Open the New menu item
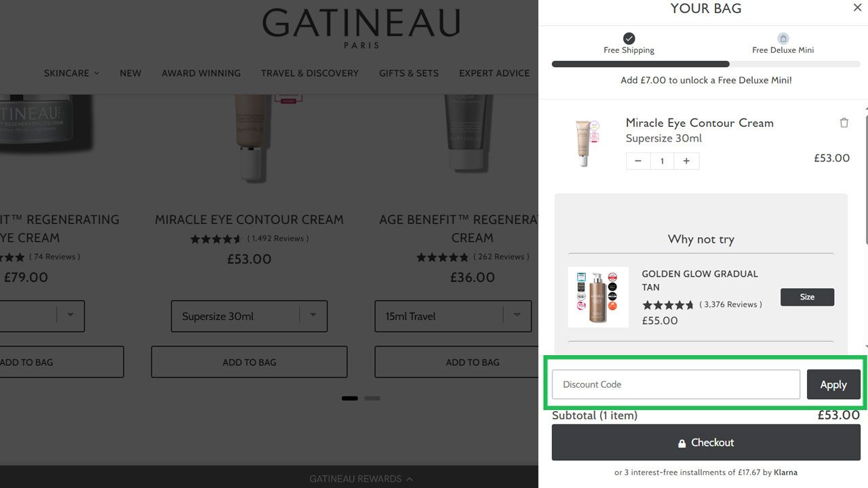The image size is (868, 488). coord(130,73)
